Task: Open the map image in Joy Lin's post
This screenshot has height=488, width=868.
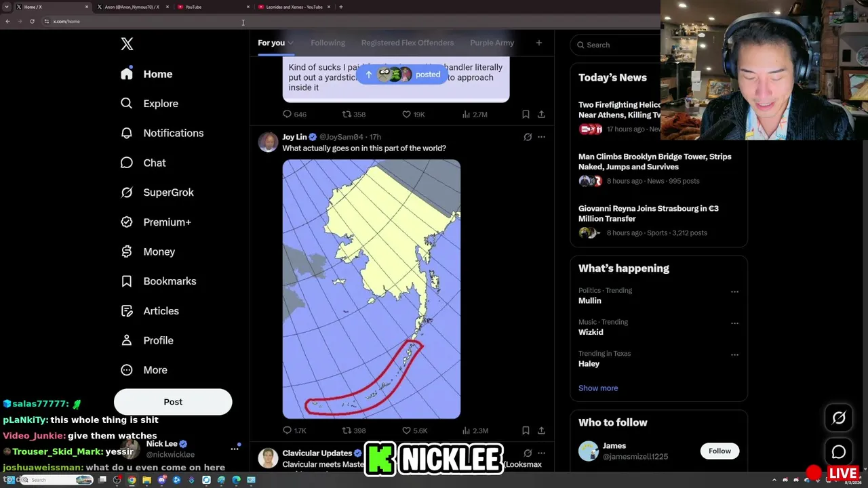Action: [x=372, y=289]
